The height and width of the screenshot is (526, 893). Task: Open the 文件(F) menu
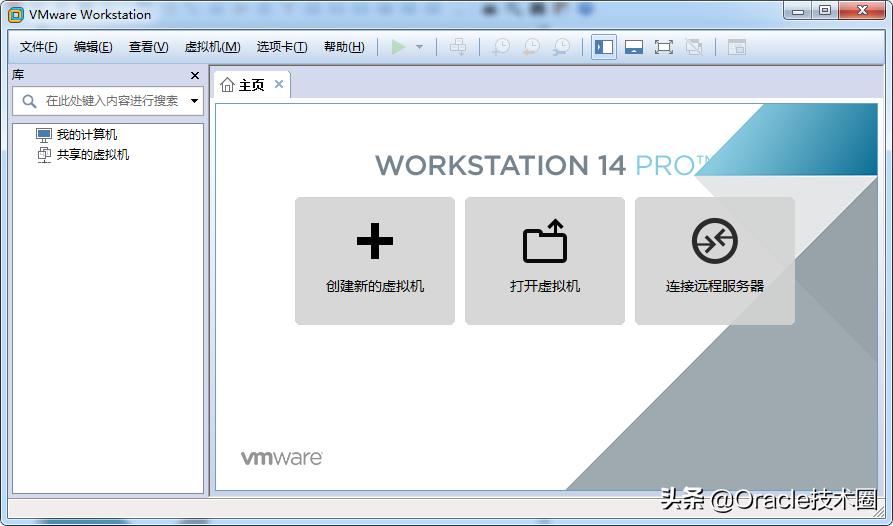pos(38,47)
